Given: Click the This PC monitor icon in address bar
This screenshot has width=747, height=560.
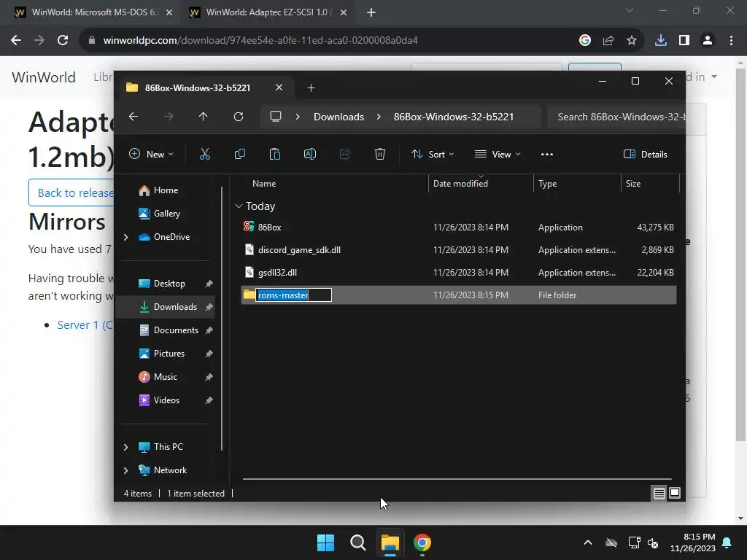Looking at the screenshot, I should [275, 117].
